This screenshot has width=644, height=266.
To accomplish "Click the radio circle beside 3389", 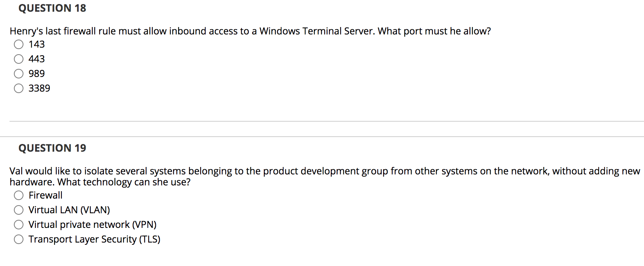I will tap(18, 88).
